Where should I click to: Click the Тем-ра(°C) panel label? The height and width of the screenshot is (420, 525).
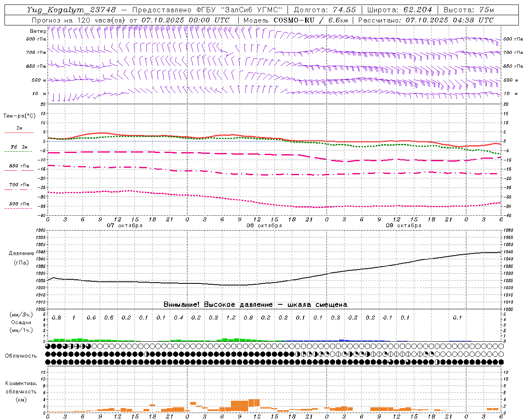tap(19, 116)
